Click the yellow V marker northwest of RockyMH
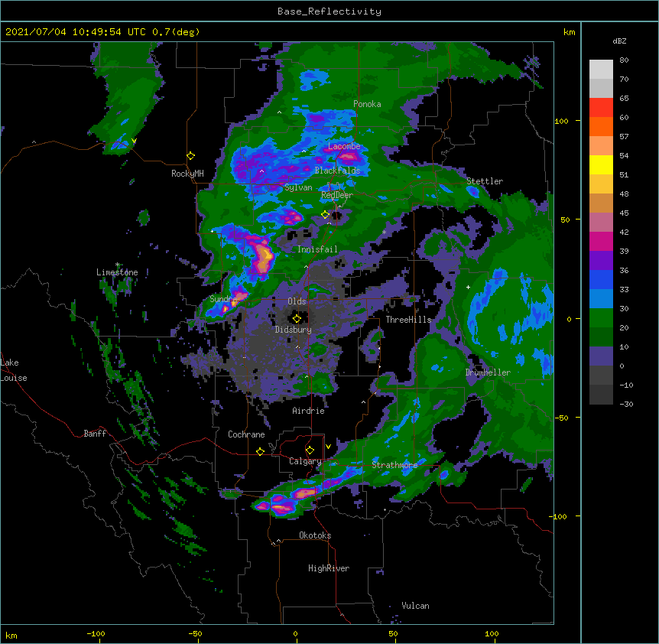The image size is (659, 644). (134, 141)
